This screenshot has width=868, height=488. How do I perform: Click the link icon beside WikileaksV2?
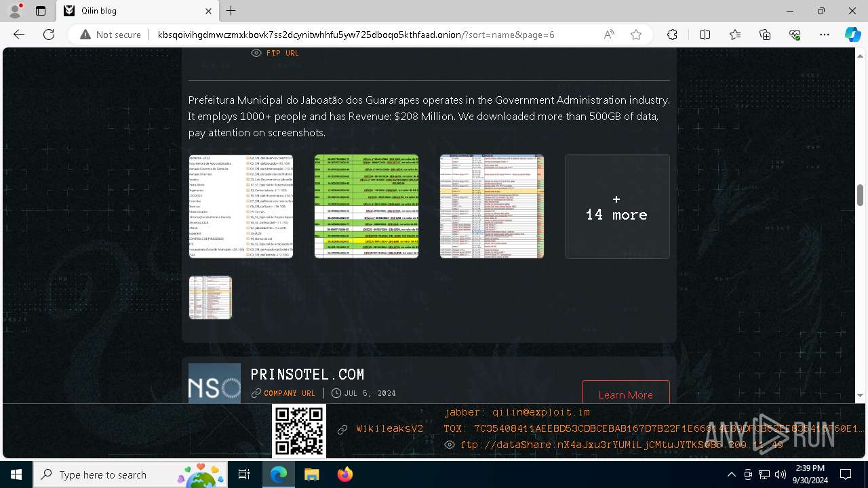[x=342, y=429]
